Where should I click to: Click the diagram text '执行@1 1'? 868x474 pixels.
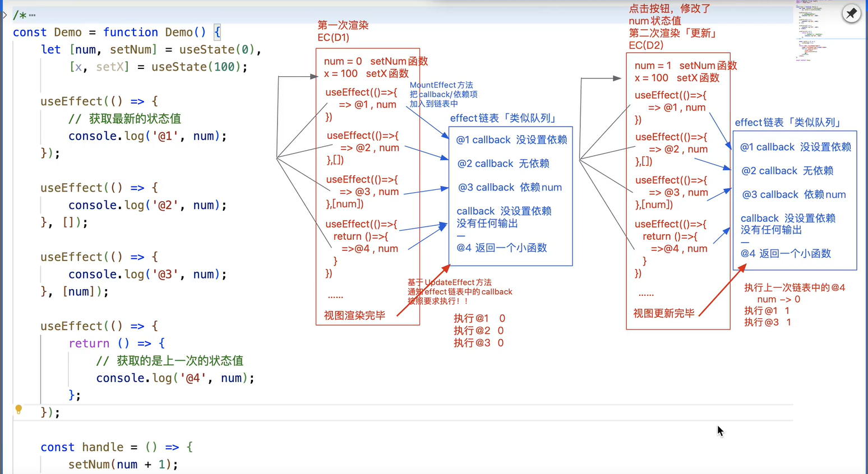(767, 310)
